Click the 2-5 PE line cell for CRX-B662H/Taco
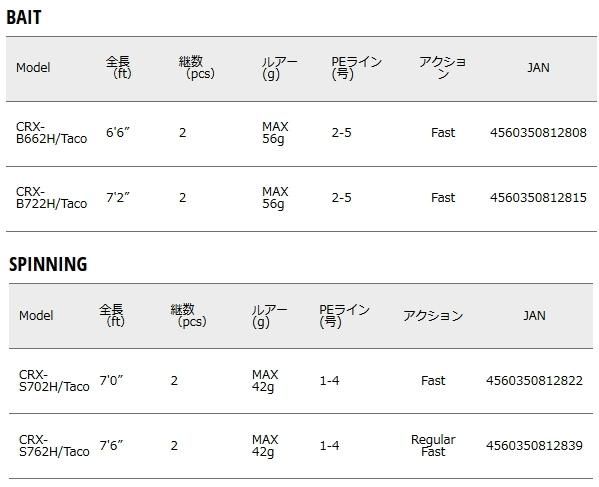Viewport: 599px width, 487px height. coord(341,133)
